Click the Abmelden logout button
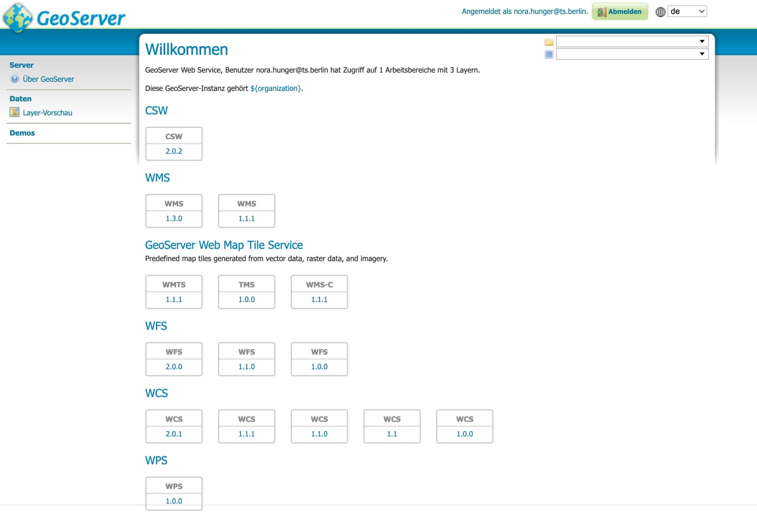The width and height of the screenshot is (757, 532). 619,12
